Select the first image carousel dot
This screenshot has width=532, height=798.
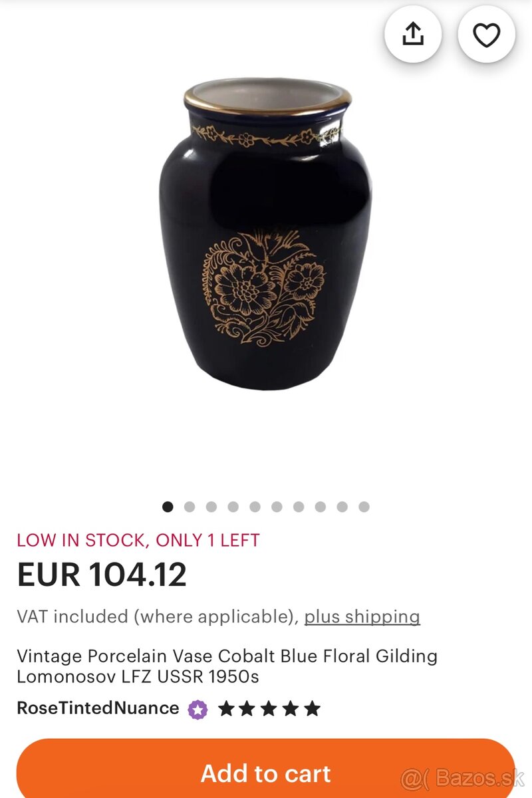[168, 507]
